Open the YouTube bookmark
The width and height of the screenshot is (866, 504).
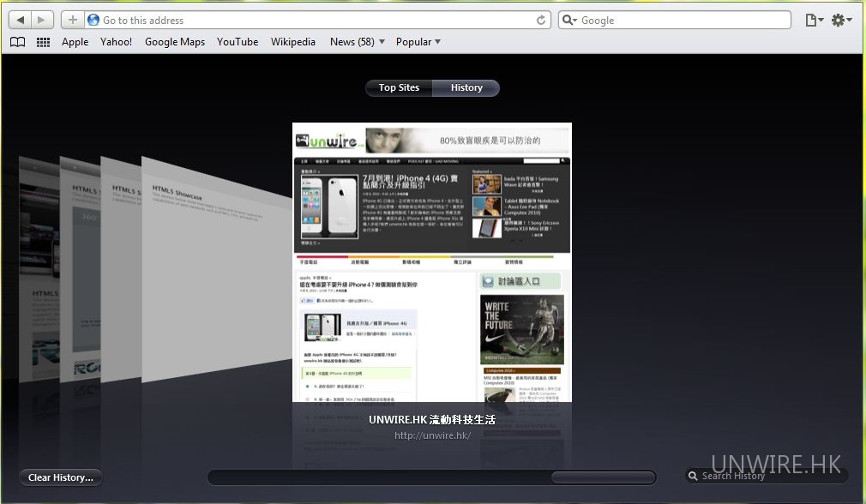pos(238,42)
